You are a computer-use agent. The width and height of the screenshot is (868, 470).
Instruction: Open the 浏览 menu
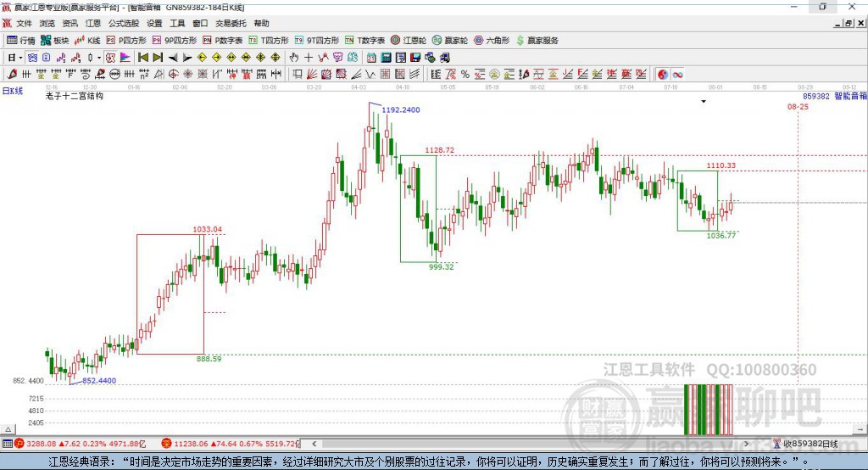[47, 23]
